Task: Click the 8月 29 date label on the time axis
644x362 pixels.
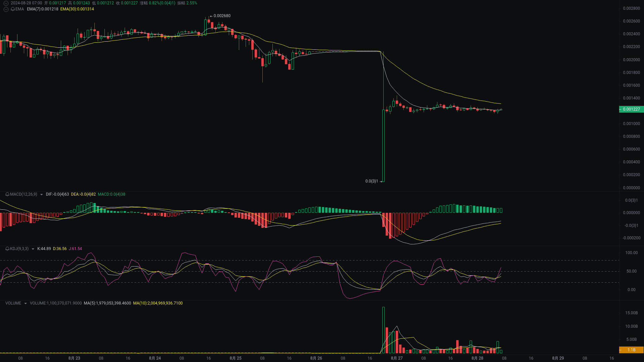Action: coord(558,358)
